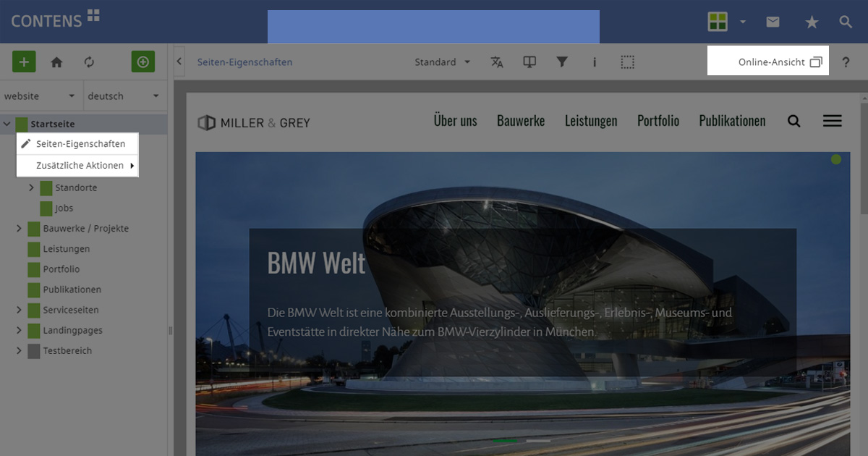868x456 pixels.
Task: Click the translate language icon
Action: click(x=497, y=62)
